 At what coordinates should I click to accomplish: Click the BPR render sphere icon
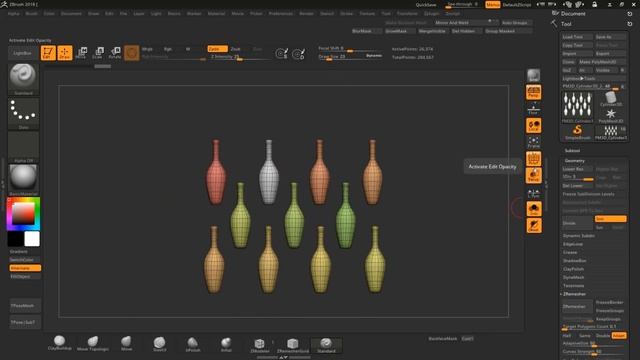(533, 76)
